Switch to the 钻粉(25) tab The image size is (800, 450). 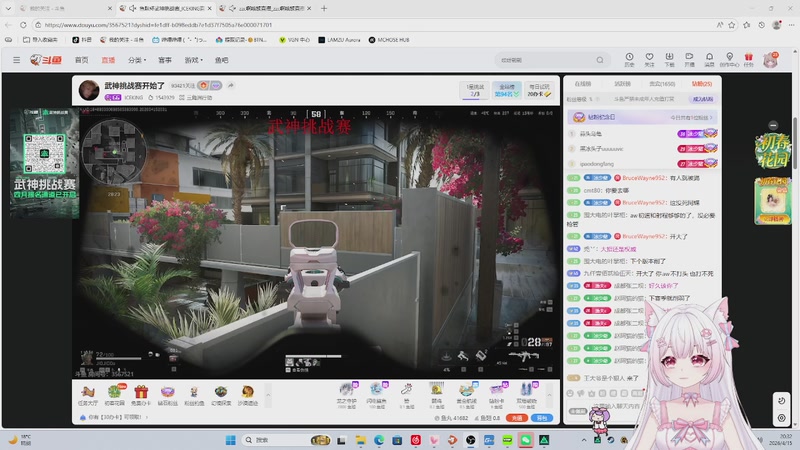tap(702, 84)
